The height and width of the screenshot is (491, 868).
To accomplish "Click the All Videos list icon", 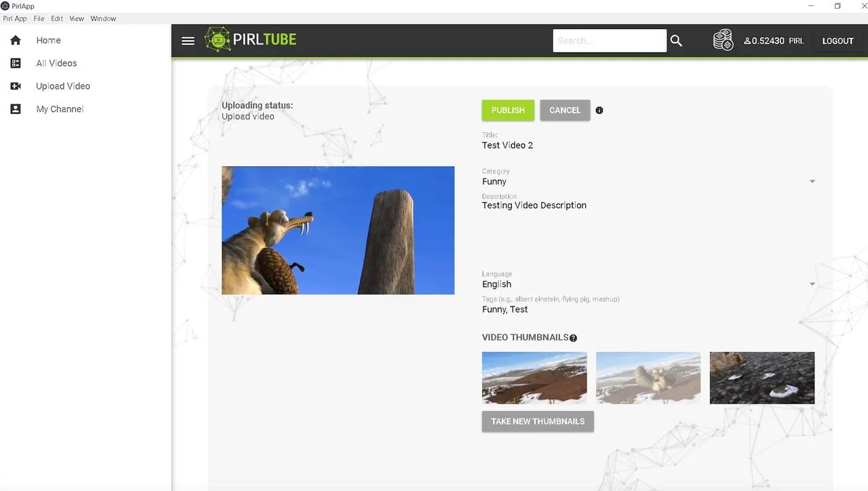I will [x=16, y=63].
